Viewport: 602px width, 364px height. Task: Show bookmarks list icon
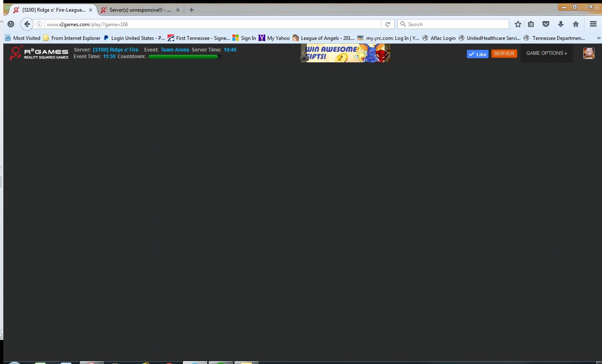point(531,25)
